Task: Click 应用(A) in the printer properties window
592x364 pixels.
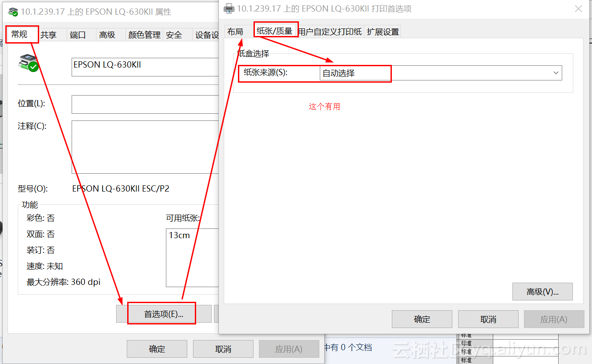Action: [289, 349]
